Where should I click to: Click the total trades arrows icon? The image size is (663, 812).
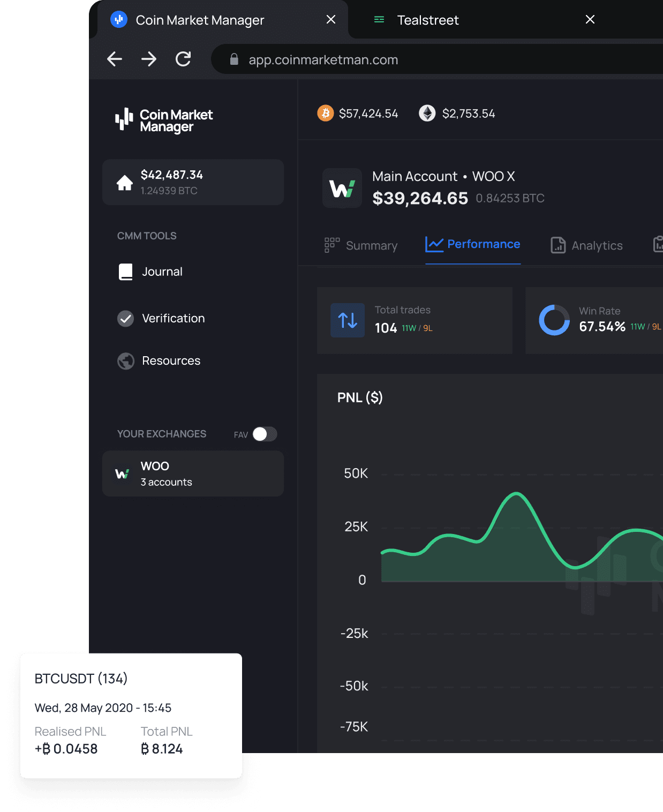pyautogui.click(x=348, y=320)
